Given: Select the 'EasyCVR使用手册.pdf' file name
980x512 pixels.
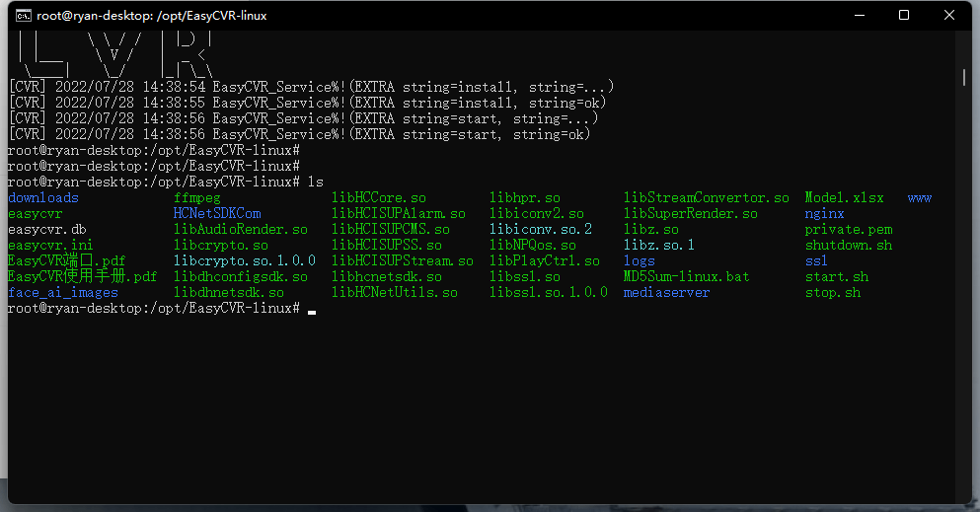Looking at the screenshot, I should (83, 276).
